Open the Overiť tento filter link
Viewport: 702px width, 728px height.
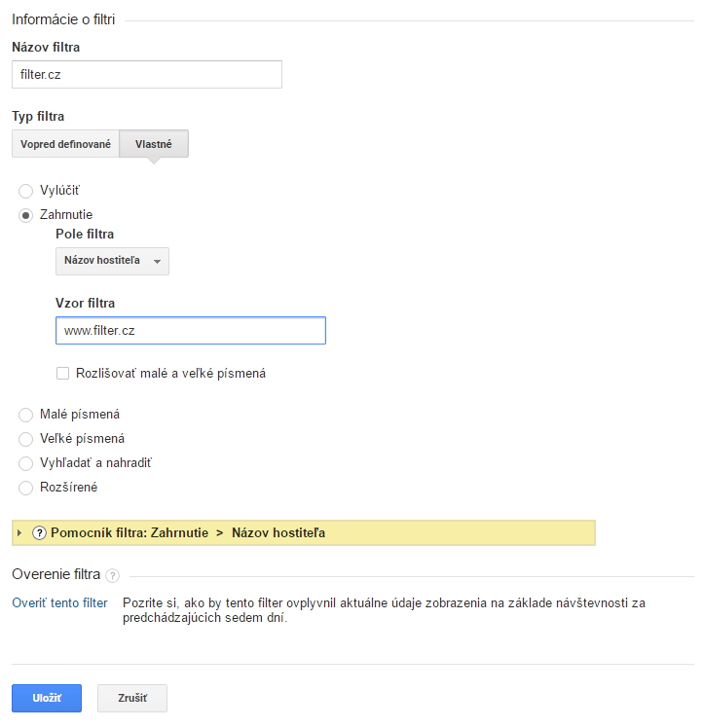[59, 603]
